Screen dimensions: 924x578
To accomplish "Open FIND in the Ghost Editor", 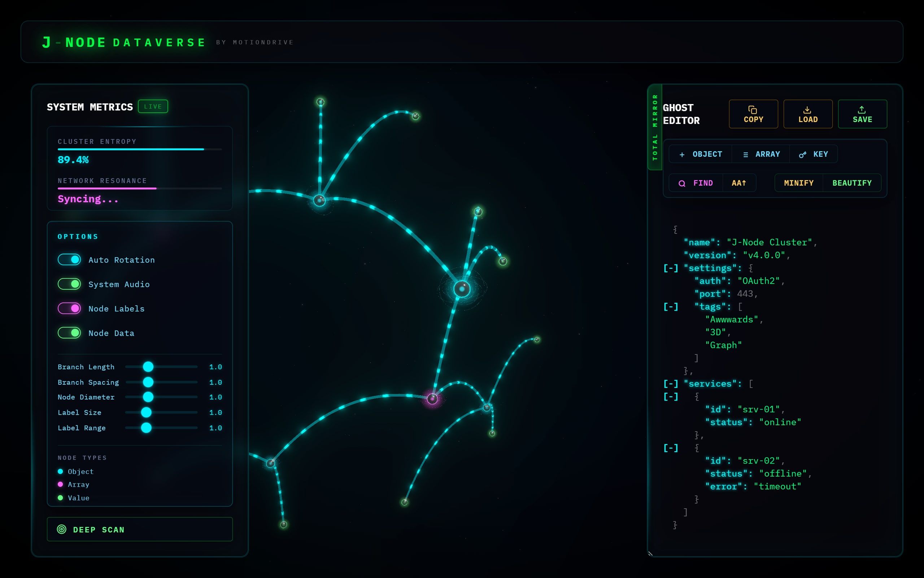I will [x=696, y=183].
